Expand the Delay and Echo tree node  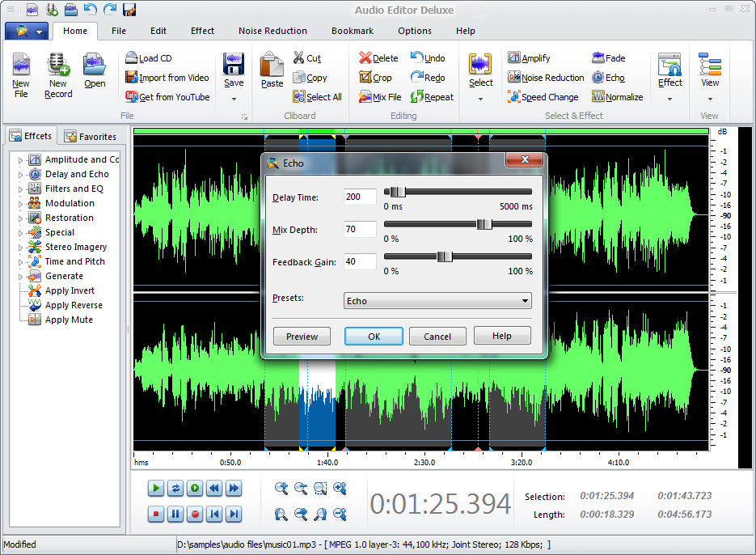pos(21,175)
